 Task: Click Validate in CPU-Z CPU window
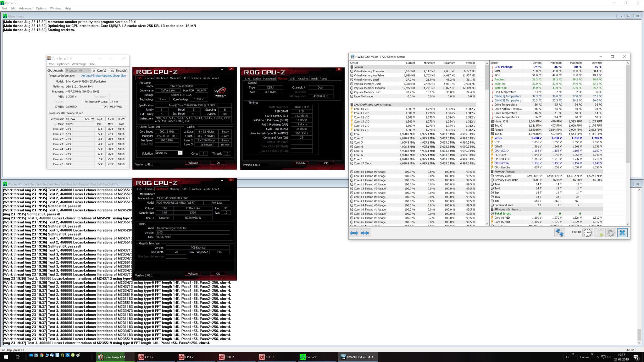pos(193,163)
